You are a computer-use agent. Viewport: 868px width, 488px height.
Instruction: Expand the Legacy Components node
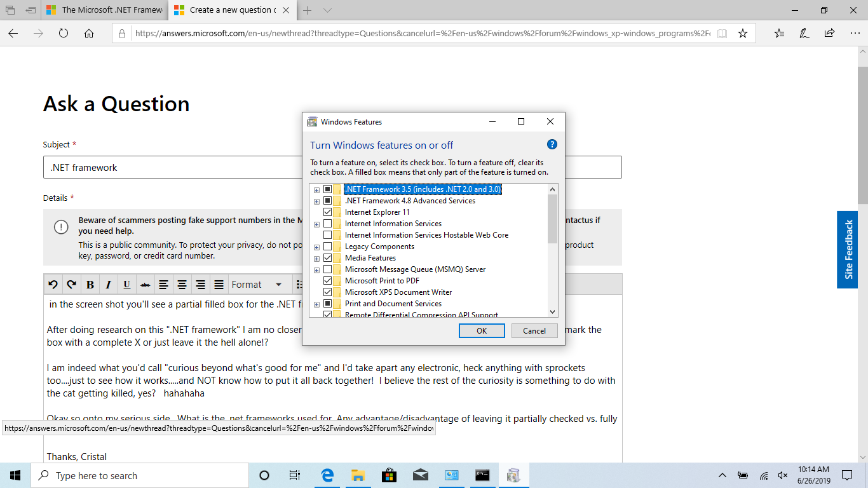pyautogui.click(x=316, y=247)
